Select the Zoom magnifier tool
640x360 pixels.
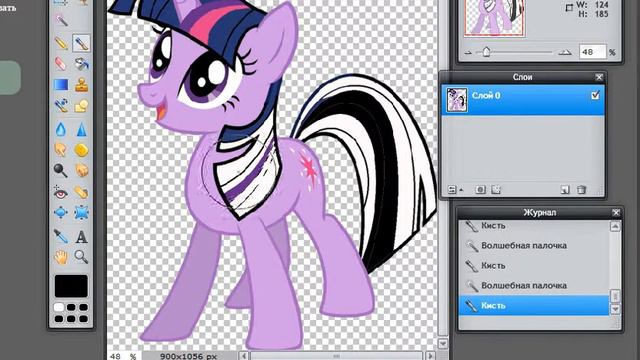[81, 257]
